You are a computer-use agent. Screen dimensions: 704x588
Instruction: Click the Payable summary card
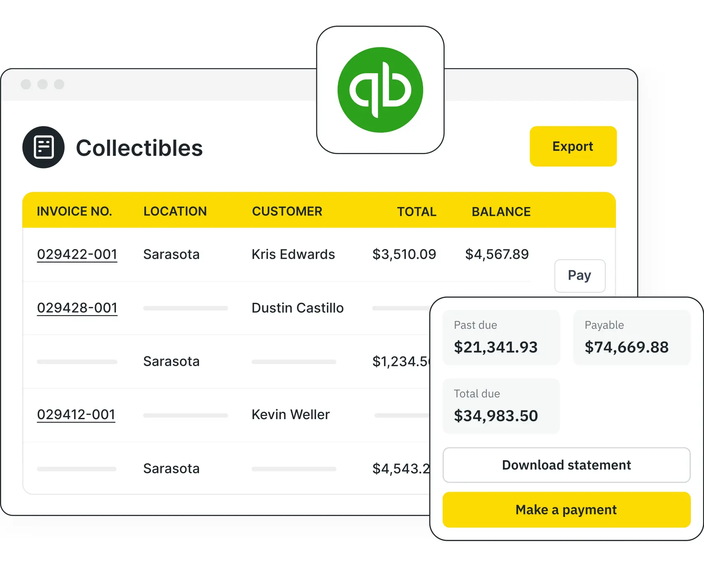632,337
